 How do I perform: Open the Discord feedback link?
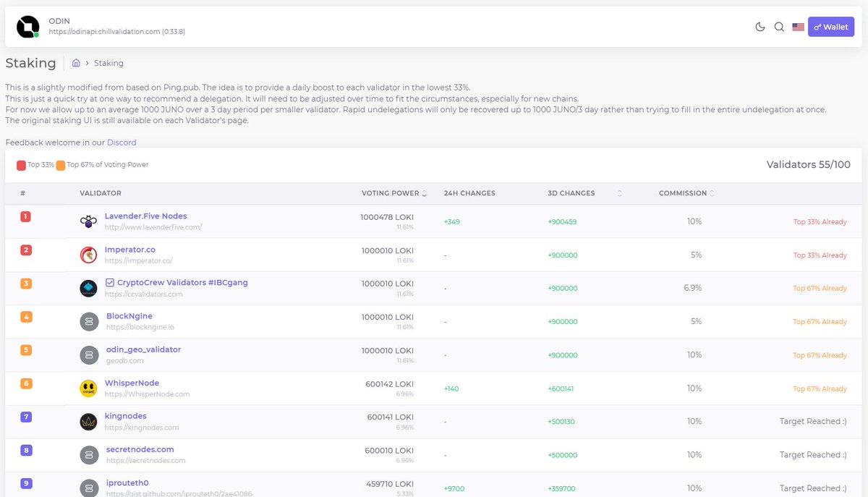point(122,143)
